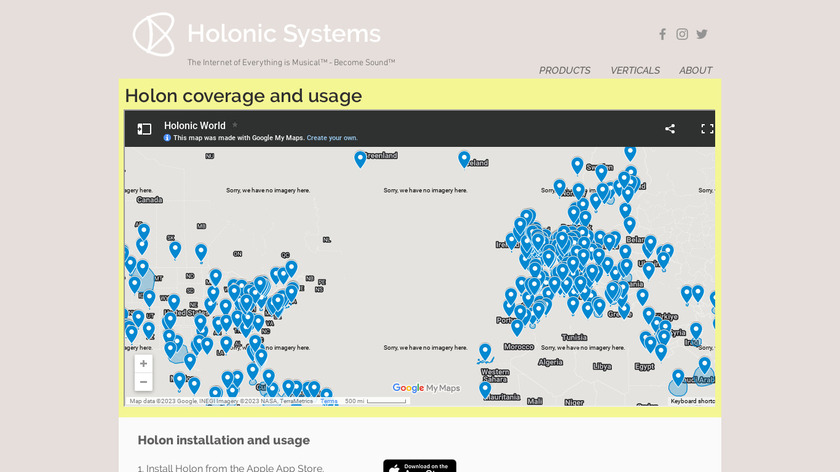This screenshot has width=840, height=472.
Task: Click the Holonic World map title
Action: tap(194, 125)
